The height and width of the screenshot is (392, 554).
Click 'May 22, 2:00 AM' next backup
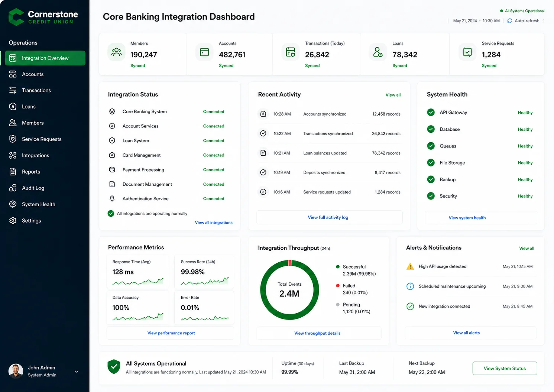click(427, 372)
